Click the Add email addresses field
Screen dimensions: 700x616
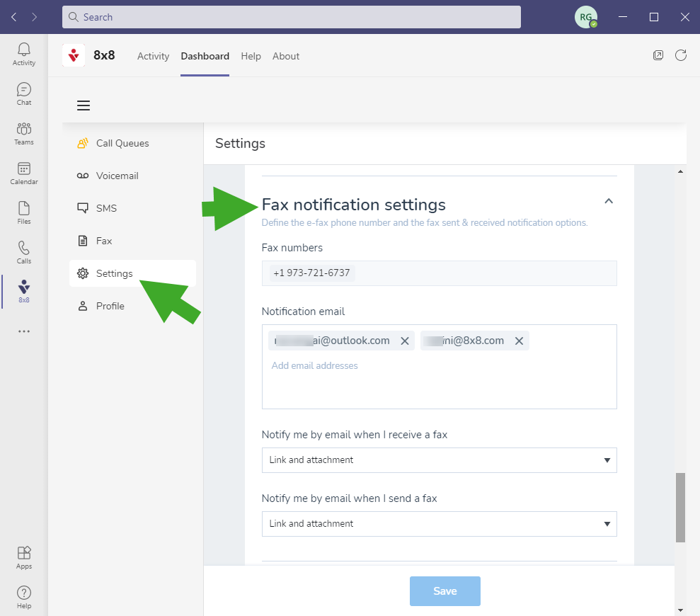(x=315, y=366)
